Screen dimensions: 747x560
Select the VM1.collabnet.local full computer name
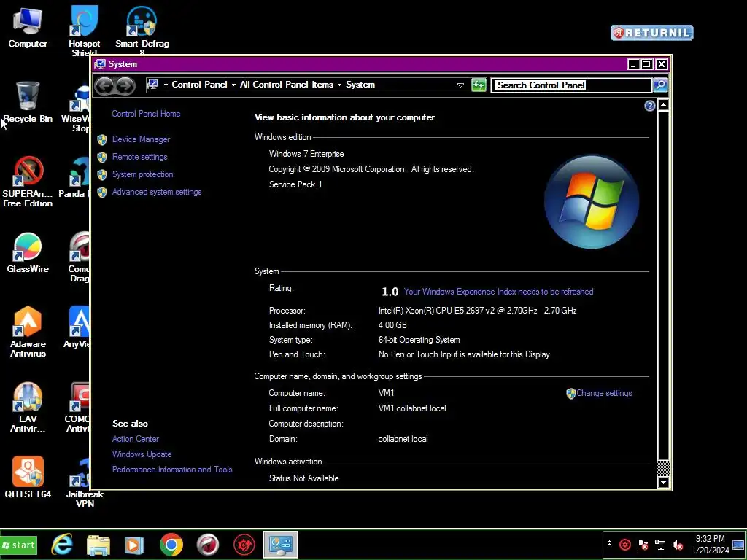tap(412, 408)
